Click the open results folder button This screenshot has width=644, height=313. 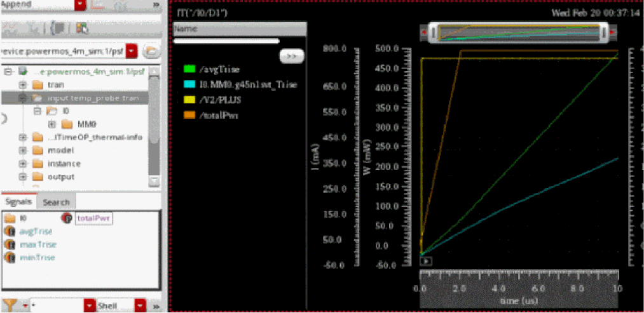click(151, 51)
